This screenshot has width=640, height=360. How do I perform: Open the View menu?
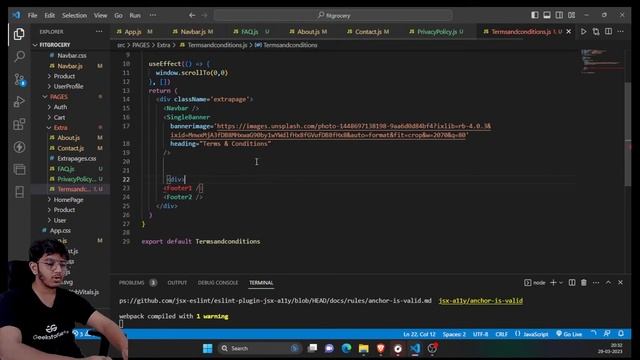tap(100, 15)
